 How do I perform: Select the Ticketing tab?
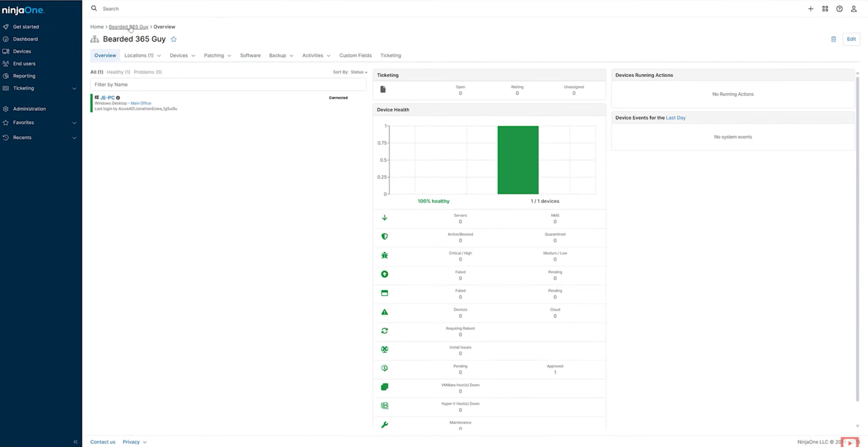tap(391, 56)
